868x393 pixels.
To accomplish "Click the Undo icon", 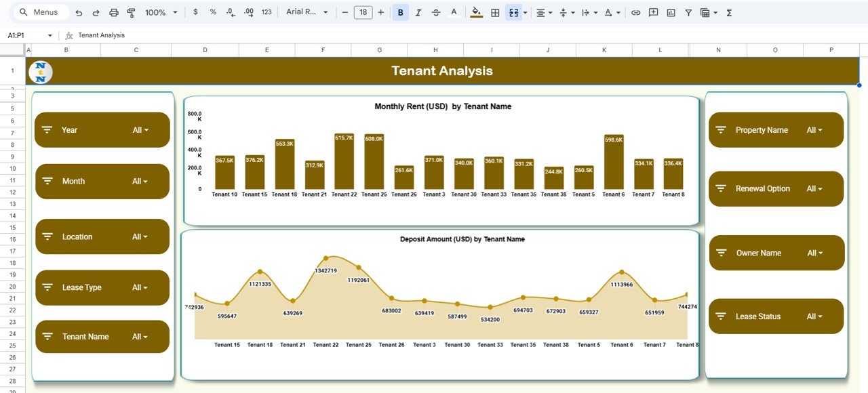I will pyautogui.click(x=79, y=13).
